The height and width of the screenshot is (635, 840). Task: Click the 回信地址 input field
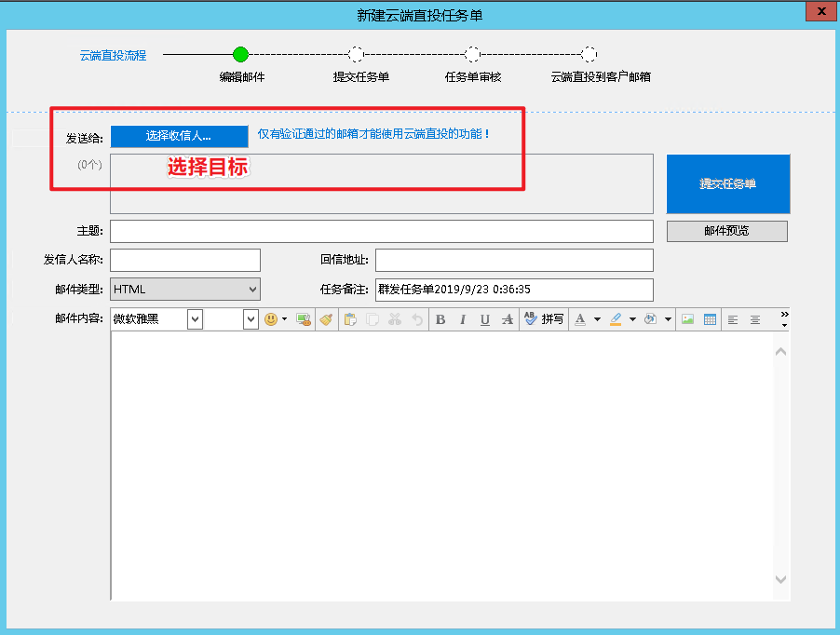[x=514, y=260]
